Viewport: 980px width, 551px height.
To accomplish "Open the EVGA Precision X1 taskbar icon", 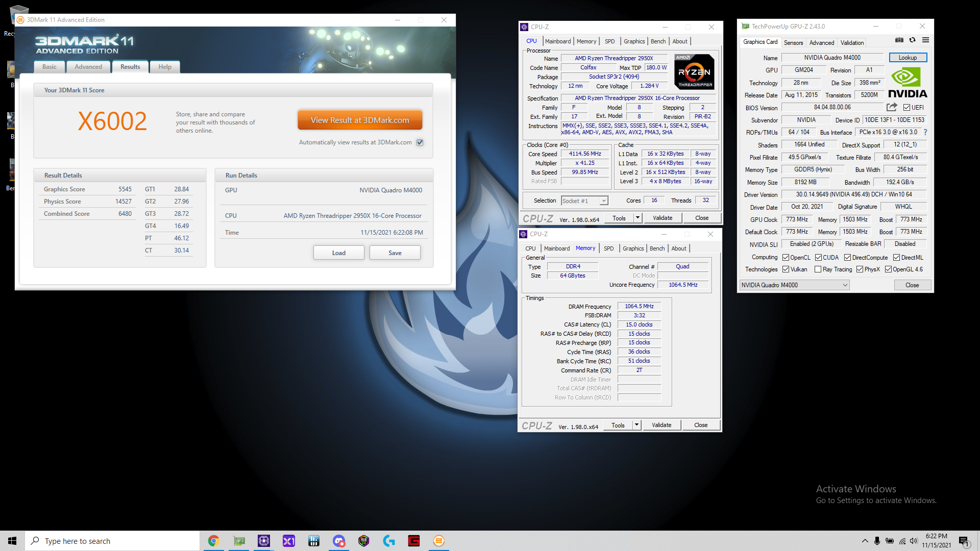I will (289, 541).
